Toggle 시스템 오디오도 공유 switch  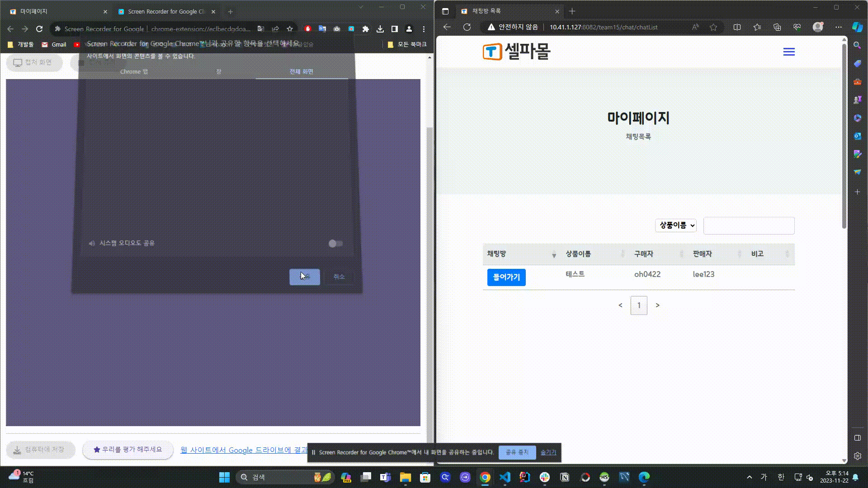point(335,244)
